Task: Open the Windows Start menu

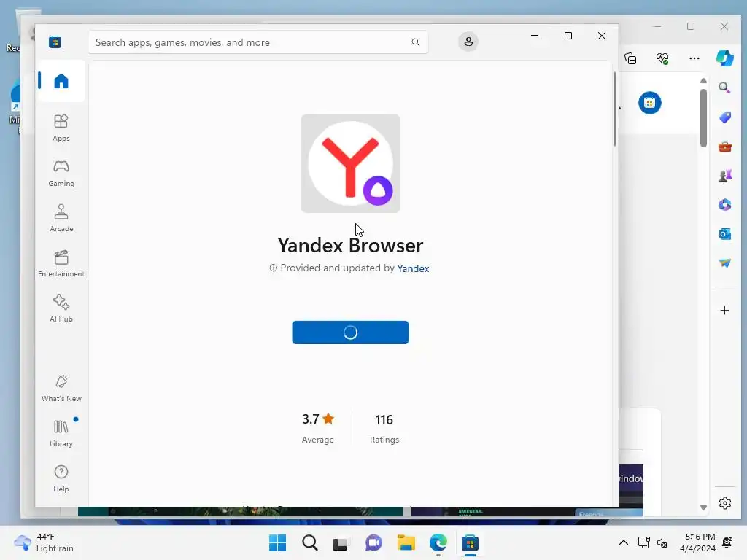Action: 277,542
